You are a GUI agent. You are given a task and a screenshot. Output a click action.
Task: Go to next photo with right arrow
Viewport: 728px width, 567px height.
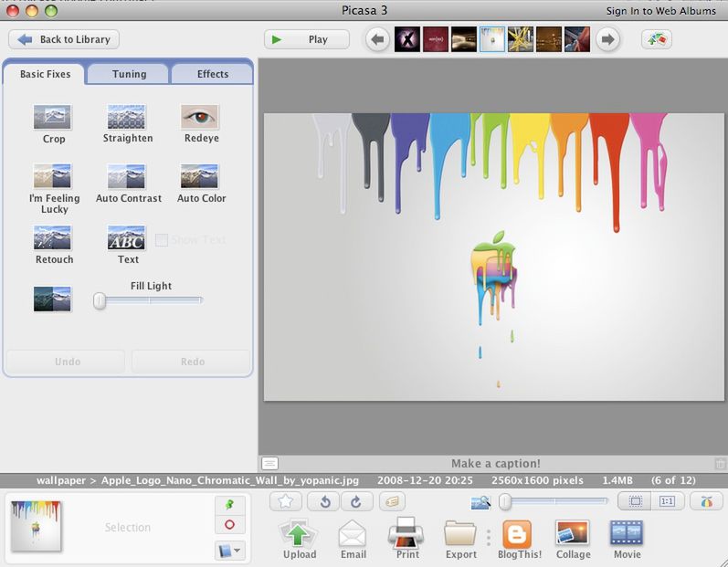pos(607,39)
